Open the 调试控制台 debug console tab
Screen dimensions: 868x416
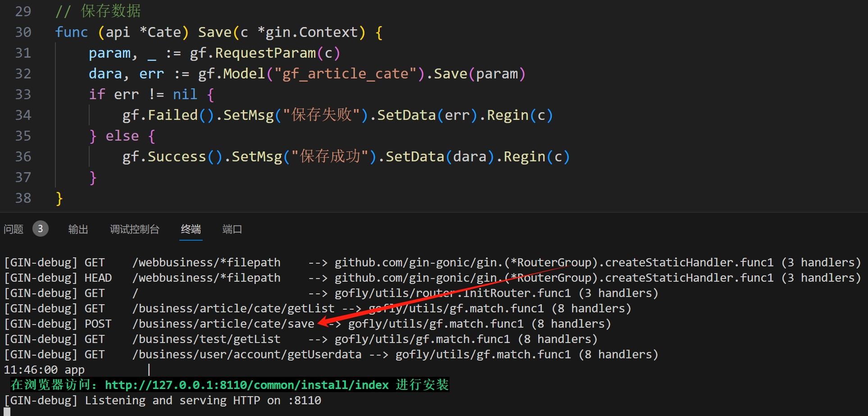(x=134, y=229)
